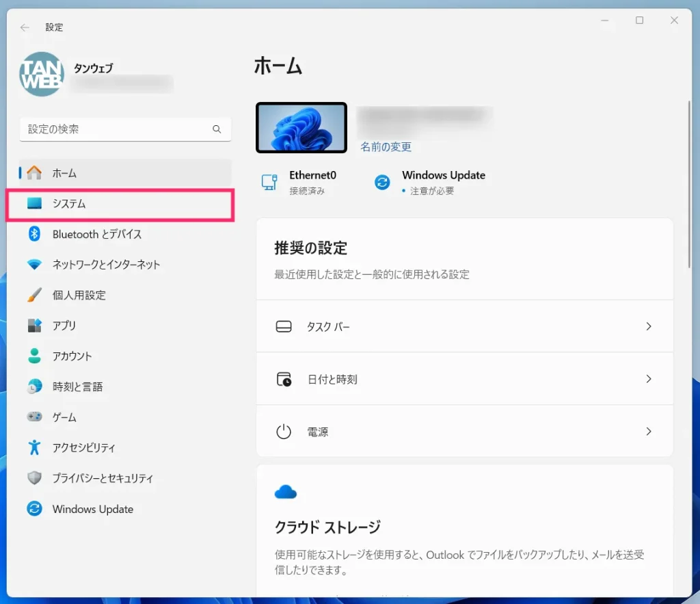Minimize the Settings window
This screenshot has width=700, height=604.
[x=605, y=20]
